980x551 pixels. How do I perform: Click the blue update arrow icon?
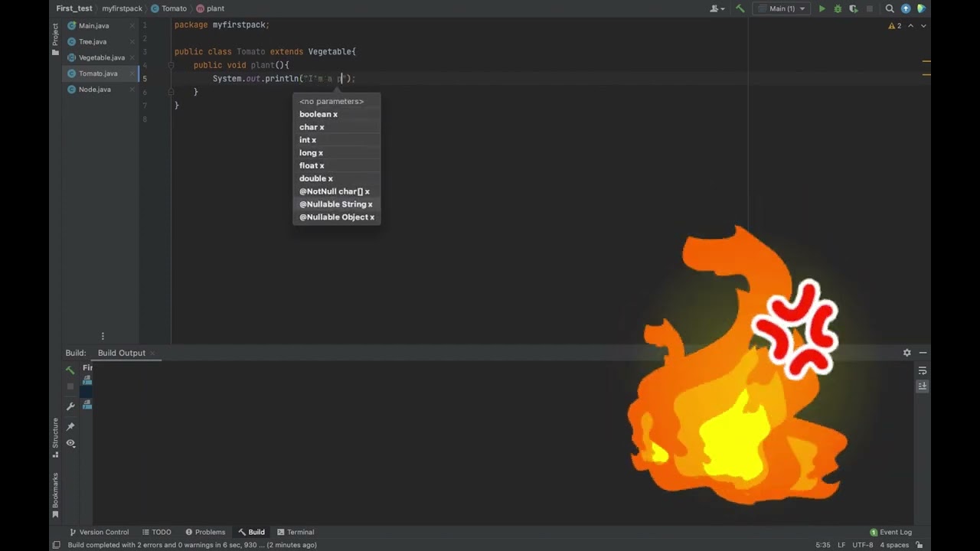(906, 8)
